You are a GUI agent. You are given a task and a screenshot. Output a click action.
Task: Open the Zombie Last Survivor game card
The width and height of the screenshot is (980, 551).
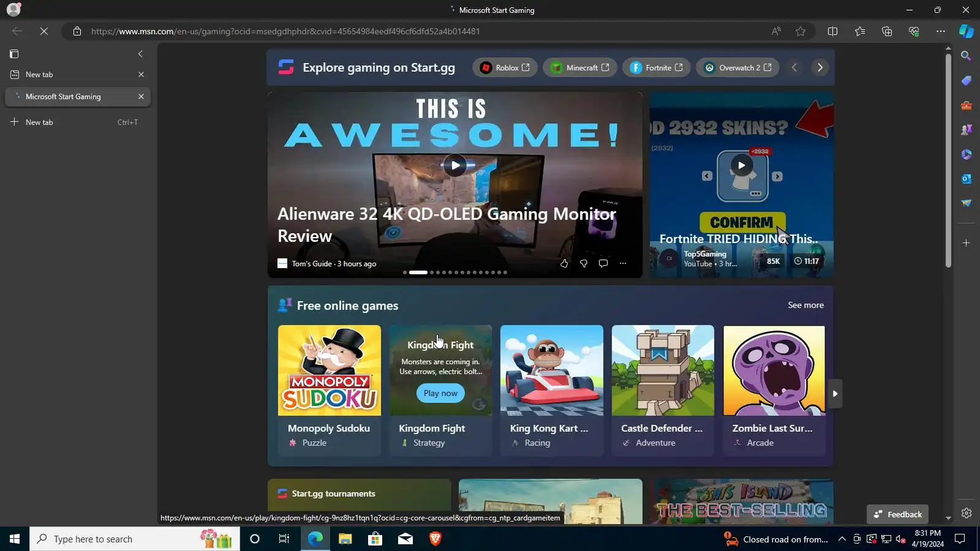tap(774, 391)
